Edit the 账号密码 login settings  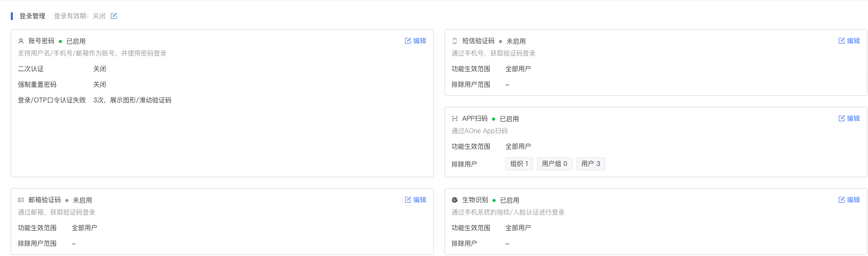click(x=415, y=41)
